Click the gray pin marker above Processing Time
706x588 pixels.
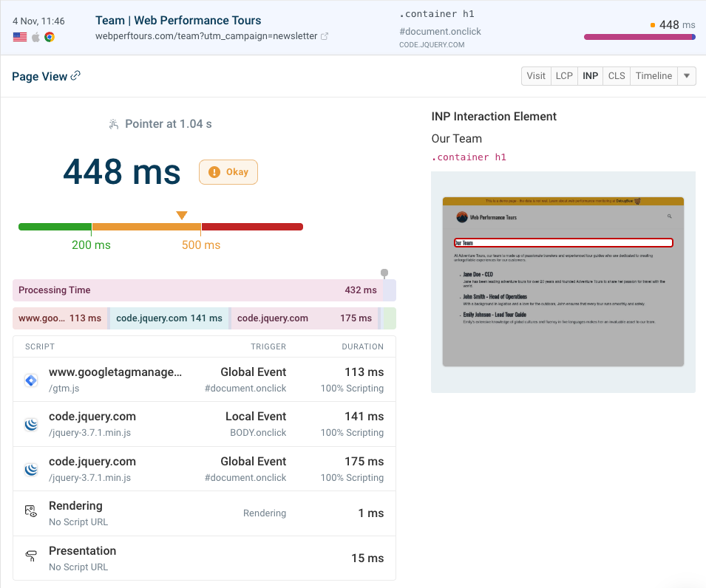(384, 273)
